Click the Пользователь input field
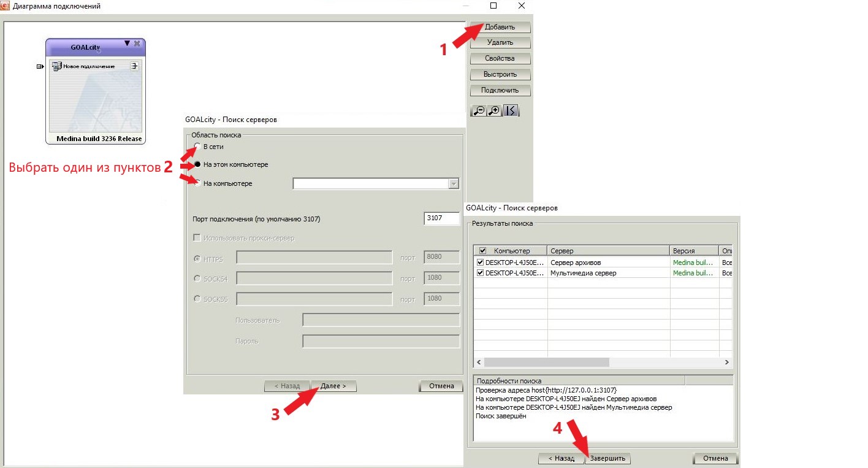 click(381, 320)
